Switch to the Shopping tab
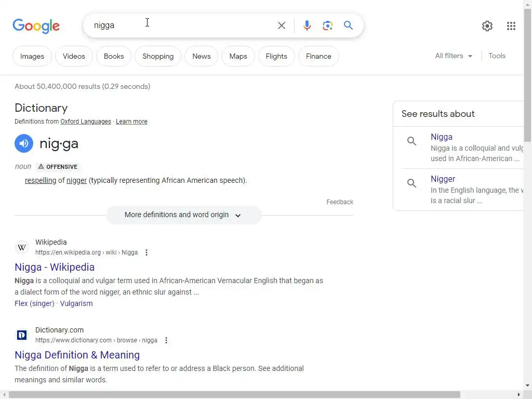The width and height of the screenshot is (532, 399). tap(158, 56)
